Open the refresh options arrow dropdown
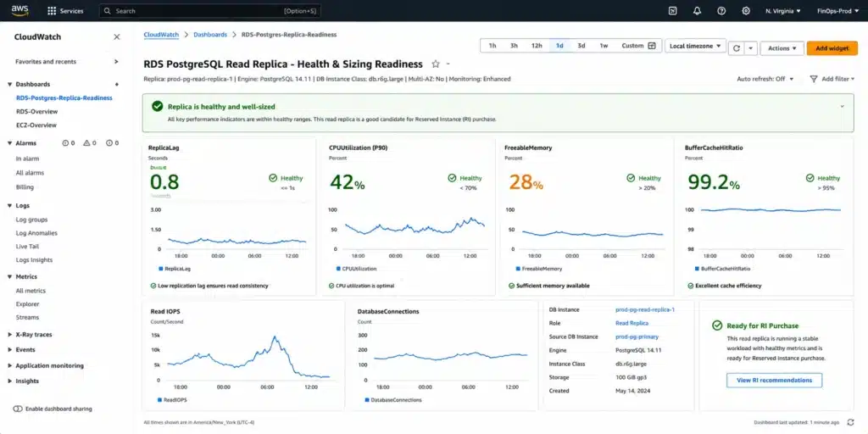The image size is (868, 434). tap(751, 48)
